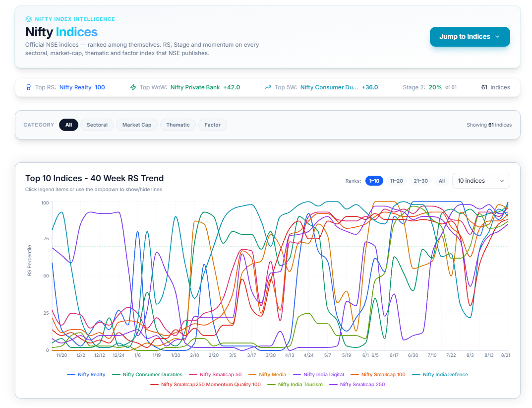
Task: Click the 11/20 date on x-axis
Action: [x=61, y=355]
